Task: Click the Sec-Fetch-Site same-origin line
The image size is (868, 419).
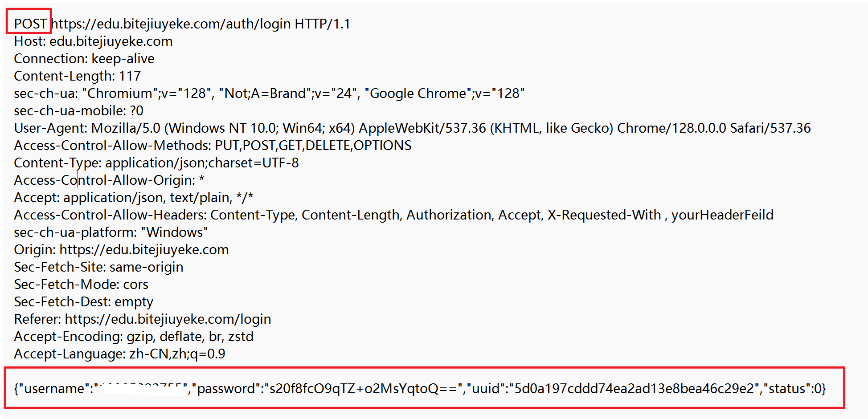Action: 98,267
